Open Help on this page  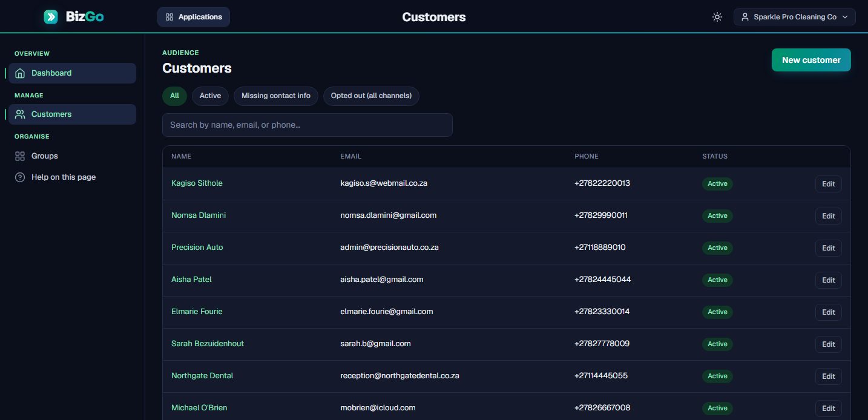click(72, 177)
